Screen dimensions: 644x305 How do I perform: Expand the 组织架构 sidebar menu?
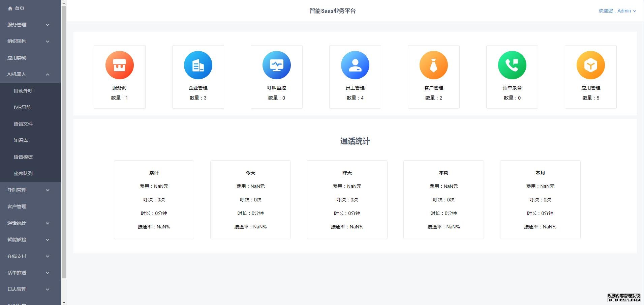click(x=29, y=41)
